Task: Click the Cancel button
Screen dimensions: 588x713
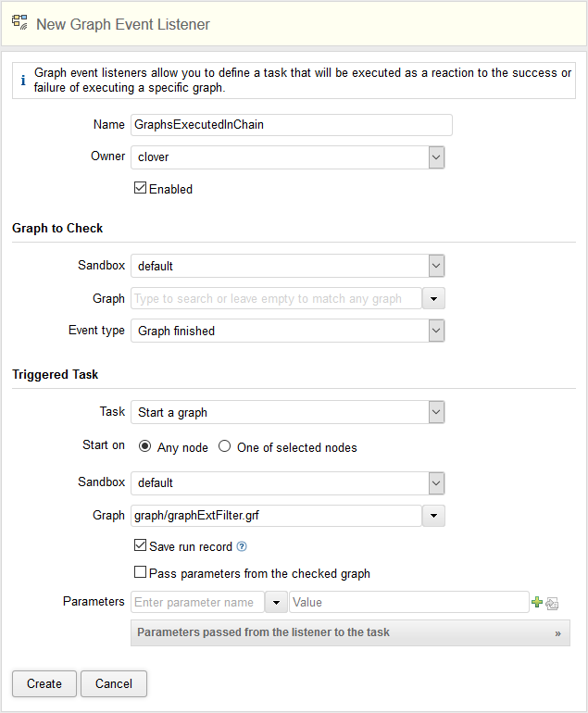Action: click(114, 684)
